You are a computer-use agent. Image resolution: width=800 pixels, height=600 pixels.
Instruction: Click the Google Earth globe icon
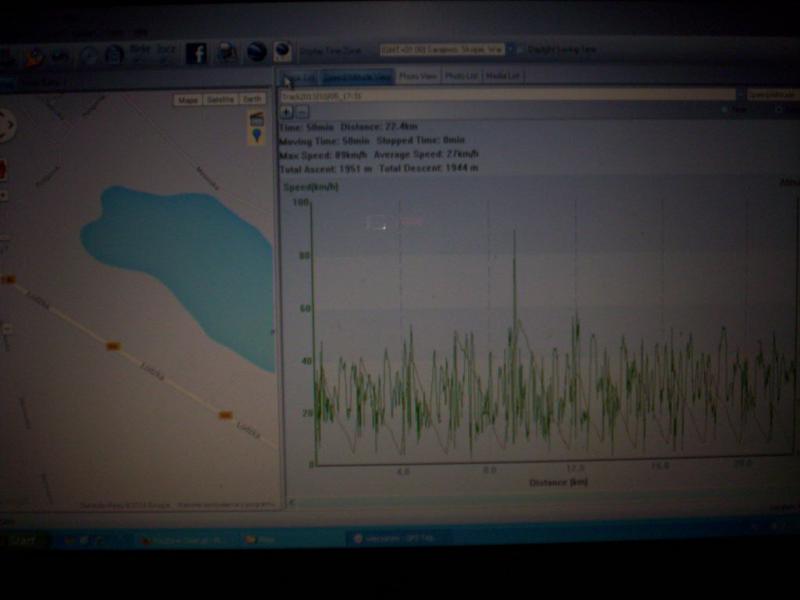[x=257, y=52]
